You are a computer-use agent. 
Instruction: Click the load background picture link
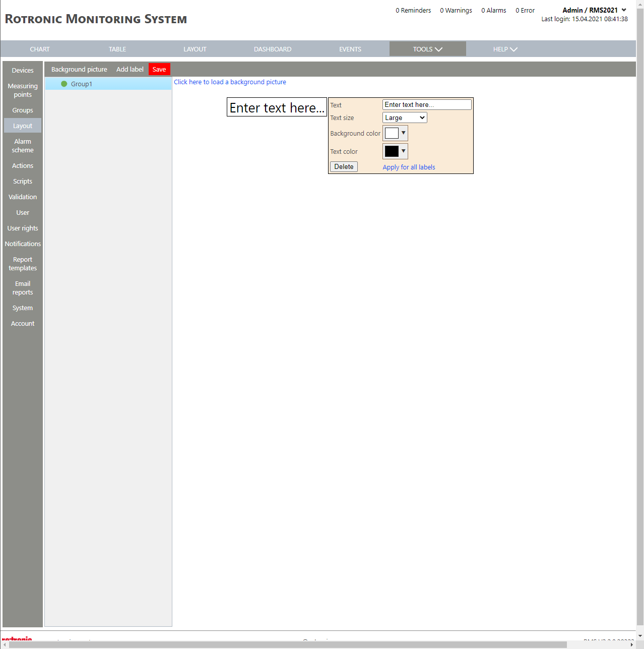230,82
